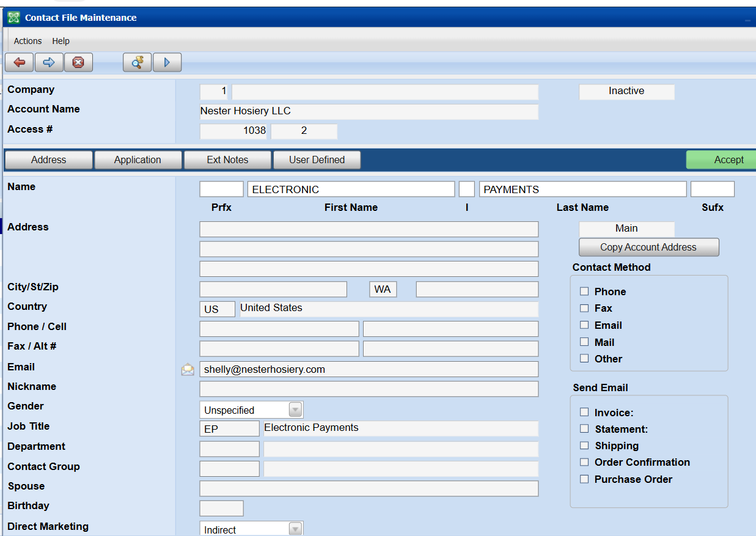The image size is (756, 536).
Task: Click the Contact Group code field
Action: point(229,469)
